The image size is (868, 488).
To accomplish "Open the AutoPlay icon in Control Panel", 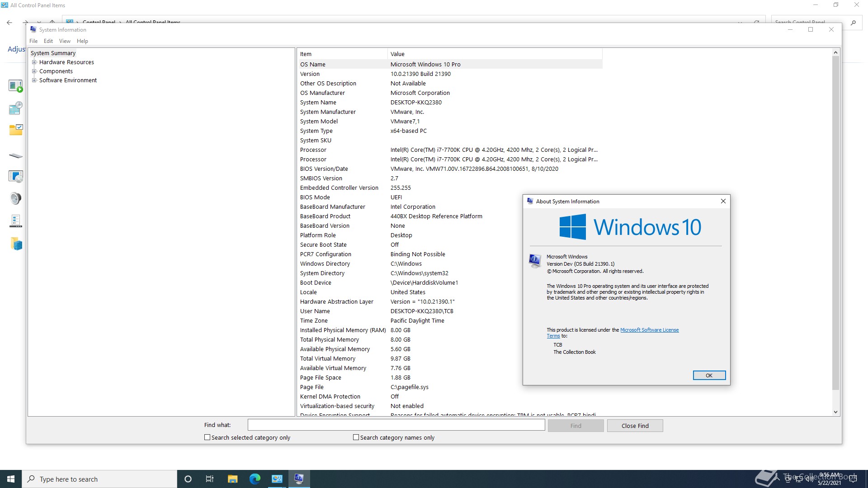I will 16,85.
